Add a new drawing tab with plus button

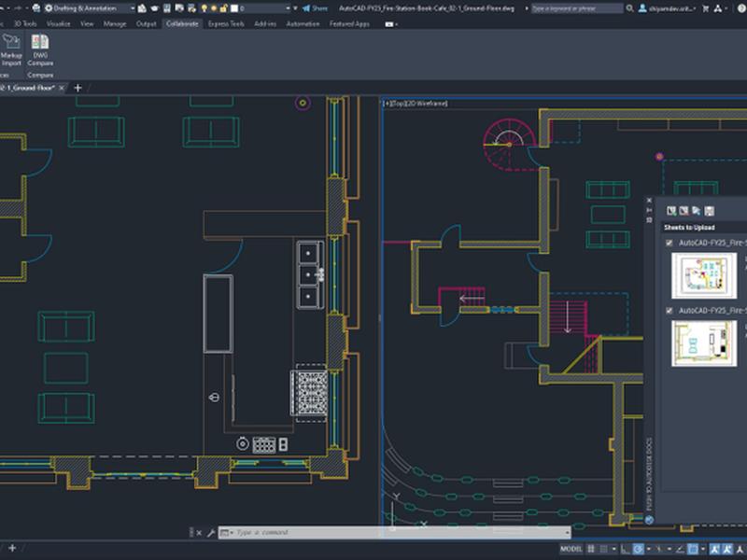pos(78,88)
